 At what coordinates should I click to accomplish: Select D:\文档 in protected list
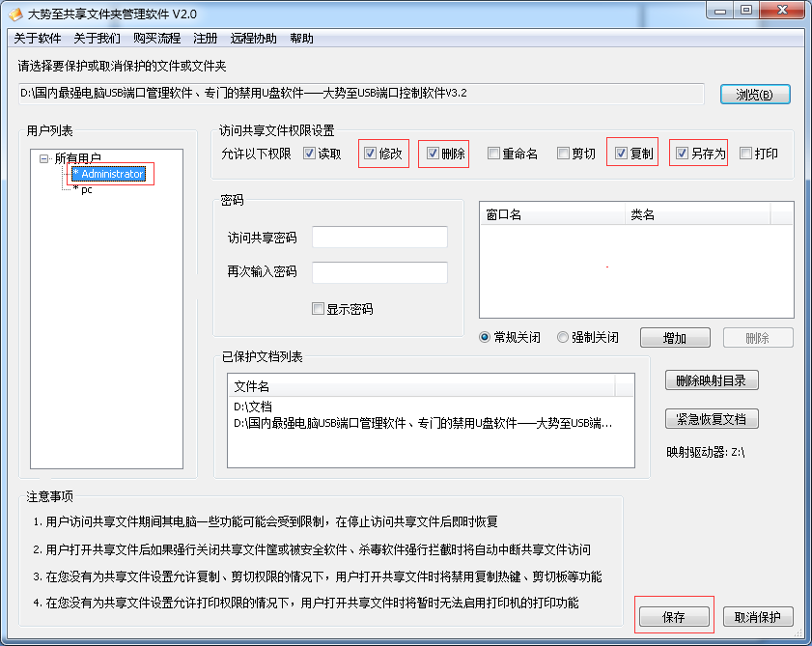(x=253, y=407)
